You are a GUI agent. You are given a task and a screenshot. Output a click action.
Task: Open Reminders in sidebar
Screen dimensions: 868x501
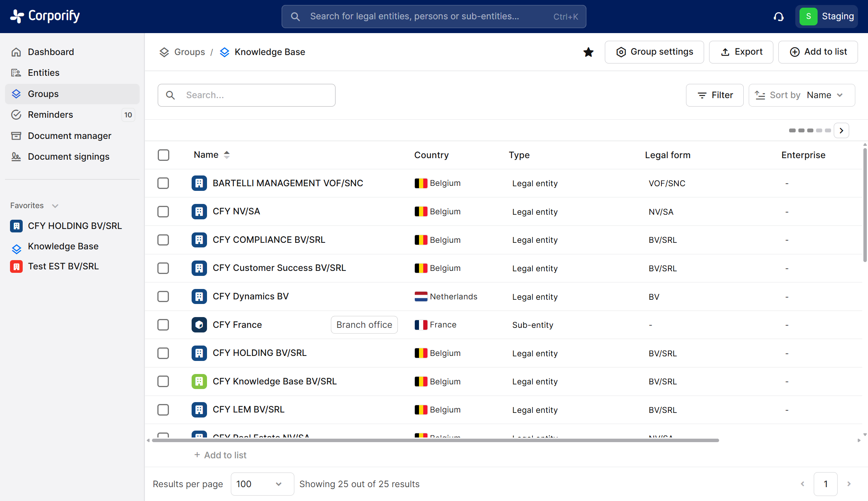pos(50,115)
